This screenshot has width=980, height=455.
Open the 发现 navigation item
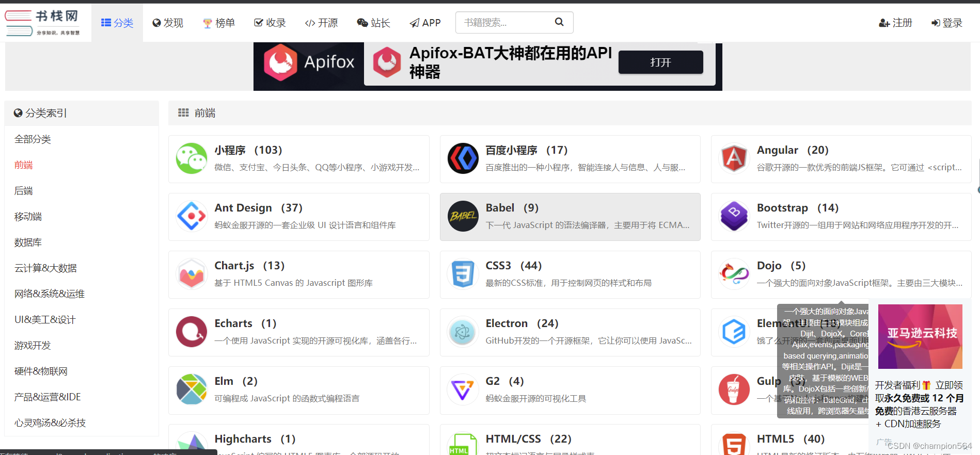(x=168, y=23)
